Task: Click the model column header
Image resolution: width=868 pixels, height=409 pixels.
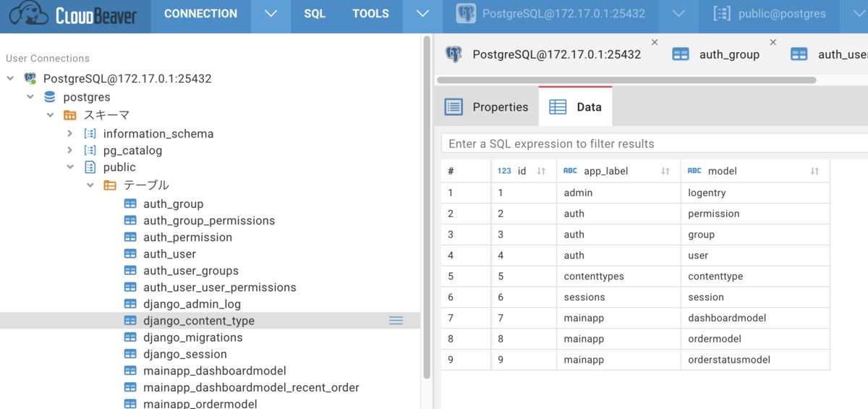Action: (755, 172)
